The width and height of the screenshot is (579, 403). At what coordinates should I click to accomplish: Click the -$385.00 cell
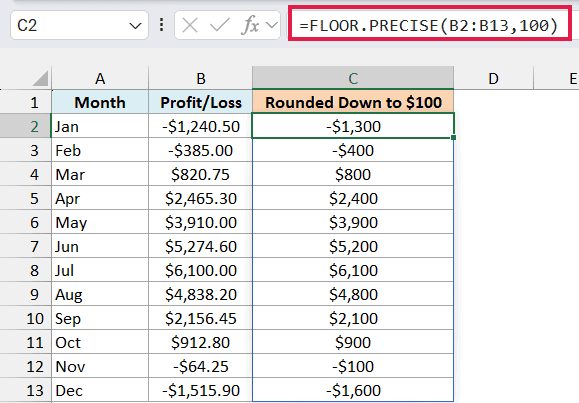pos(201,150)
